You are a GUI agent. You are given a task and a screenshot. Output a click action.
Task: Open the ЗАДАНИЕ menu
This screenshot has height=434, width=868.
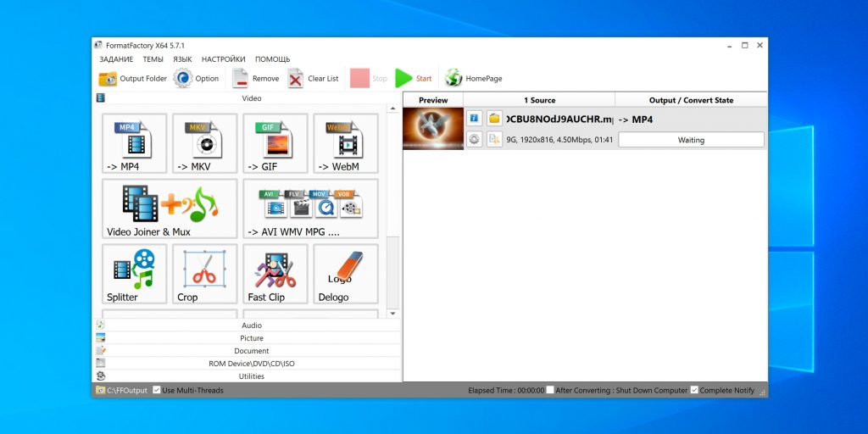[116, 59]
